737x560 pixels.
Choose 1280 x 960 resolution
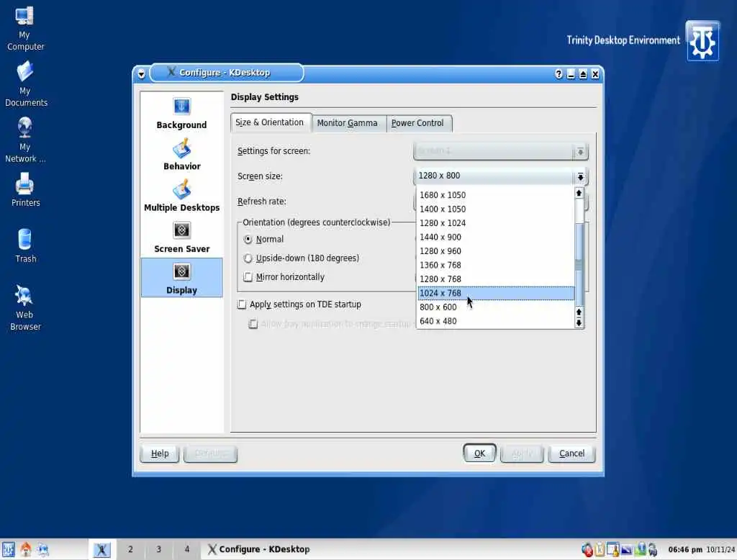[x=495, y=251]
